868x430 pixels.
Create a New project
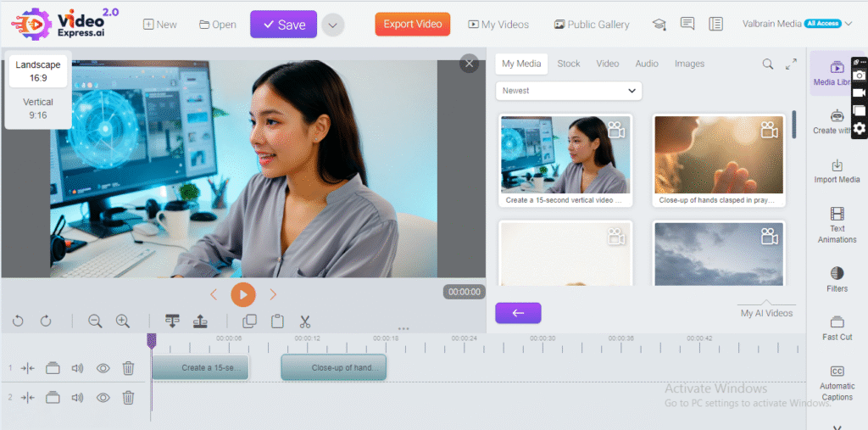click(160, 25)
